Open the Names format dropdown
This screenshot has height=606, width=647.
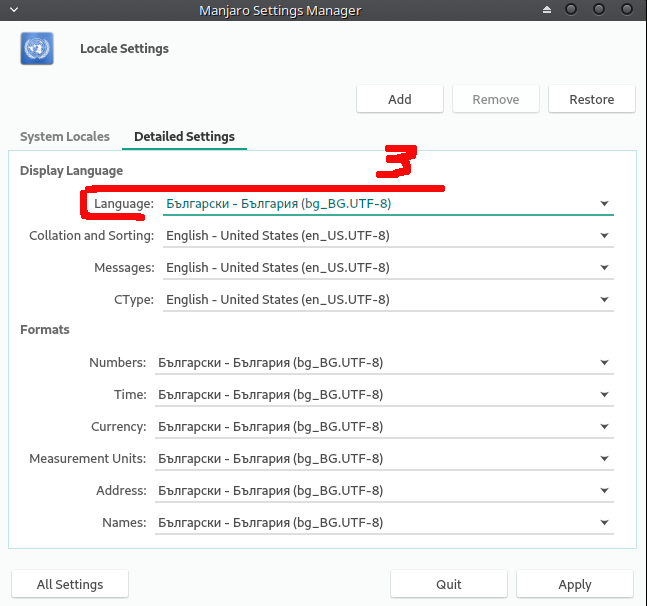tap(384, 523)
